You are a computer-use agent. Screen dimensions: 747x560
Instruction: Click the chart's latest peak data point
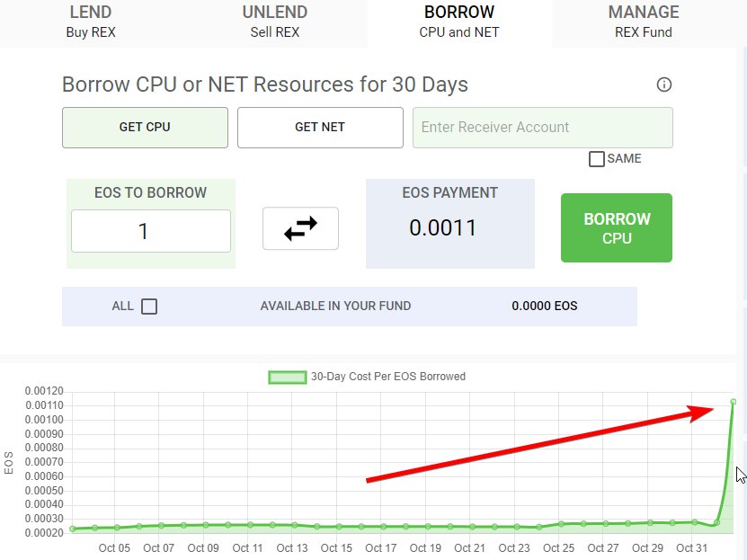coord(734,403)
